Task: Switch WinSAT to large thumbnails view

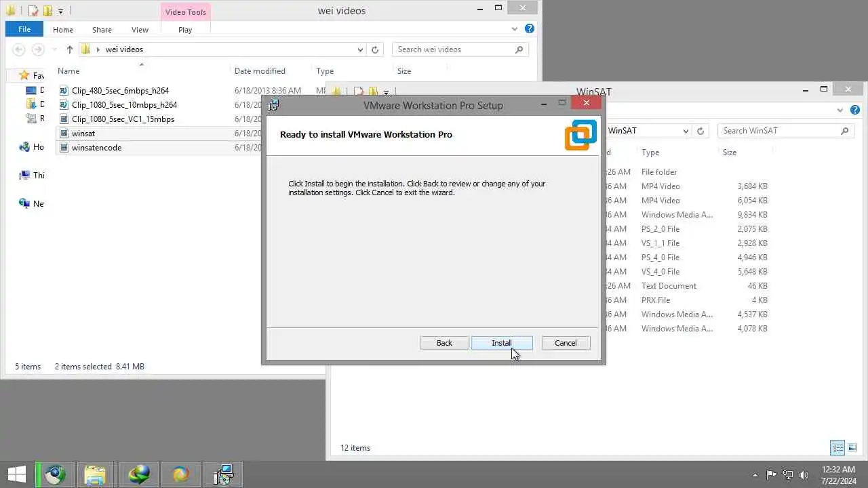Action: (x=852, y=447)
